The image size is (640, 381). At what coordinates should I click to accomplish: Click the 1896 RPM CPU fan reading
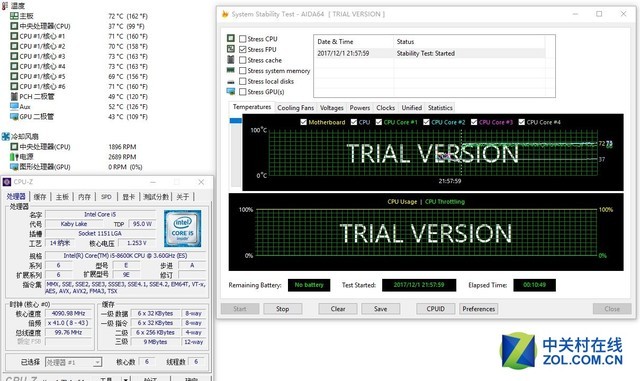tap(122, 147)
